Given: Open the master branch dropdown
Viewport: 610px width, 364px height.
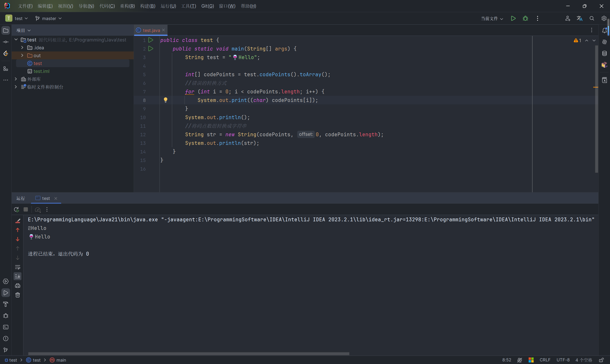Looking at the screenshot, I should point(49,18).
